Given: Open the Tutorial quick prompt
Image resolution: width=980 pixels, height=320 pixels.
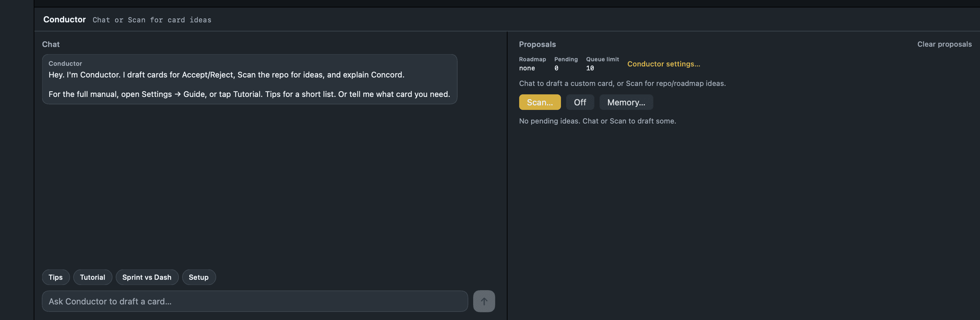Looking at the screenshot, I should pos(92,277).
